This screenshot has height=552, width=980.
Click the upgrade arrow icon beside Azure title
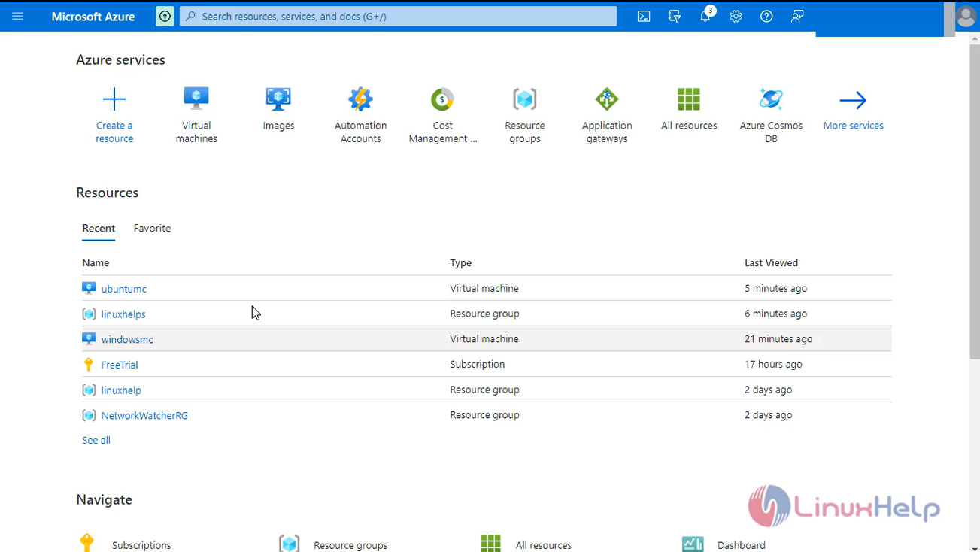[x=165, y=16]
